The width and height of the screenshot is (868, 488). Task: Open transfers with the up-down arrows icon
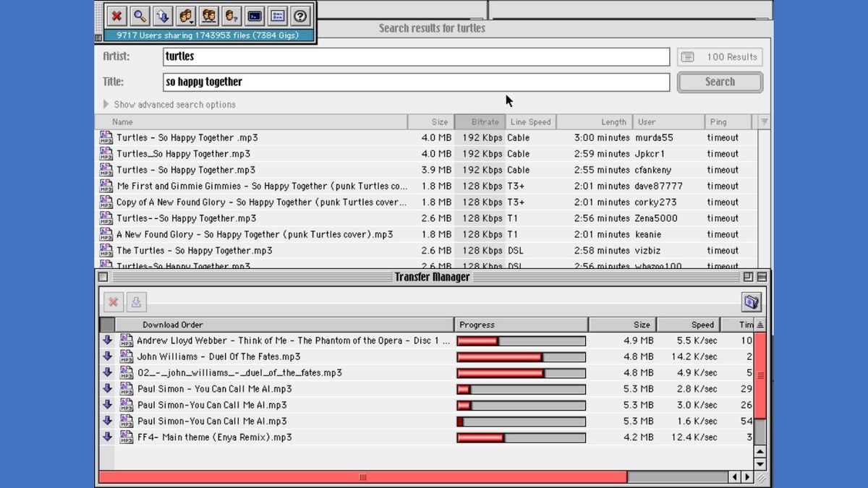tap(162, 16)
